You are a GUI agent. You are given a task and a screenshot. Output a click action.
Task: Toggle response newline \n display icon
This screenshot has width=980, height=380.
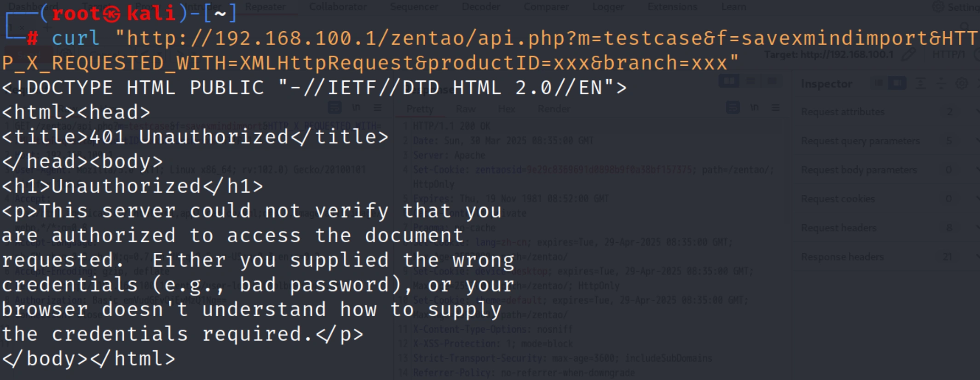click(x=755, y=108)
